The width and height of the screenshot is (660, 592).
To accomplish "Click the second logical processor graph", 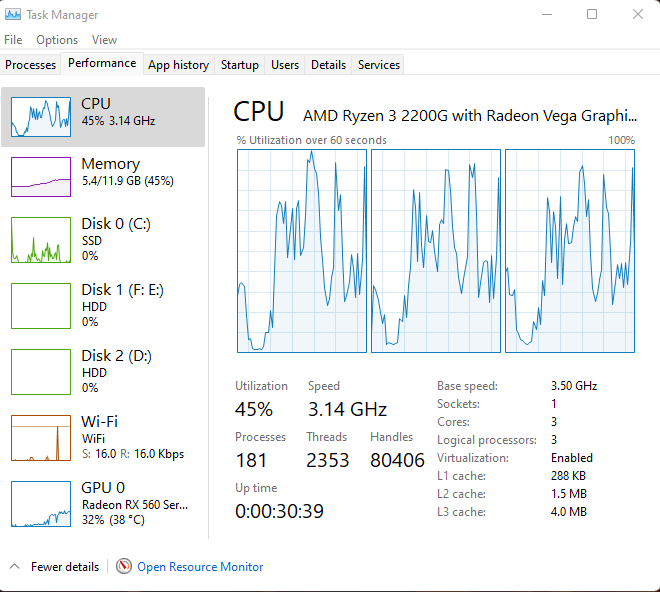I will click(x=436, y=251).
